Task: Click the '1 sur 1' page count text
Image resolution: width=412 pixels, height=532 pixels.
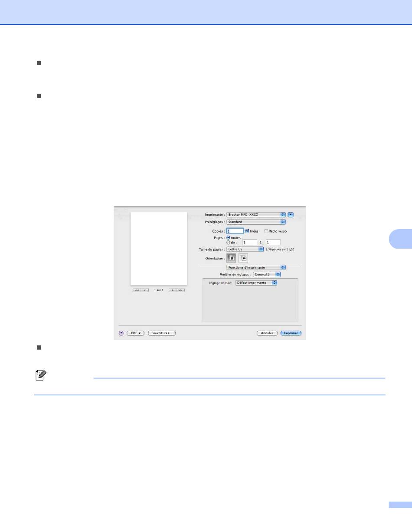Action: 159,290
